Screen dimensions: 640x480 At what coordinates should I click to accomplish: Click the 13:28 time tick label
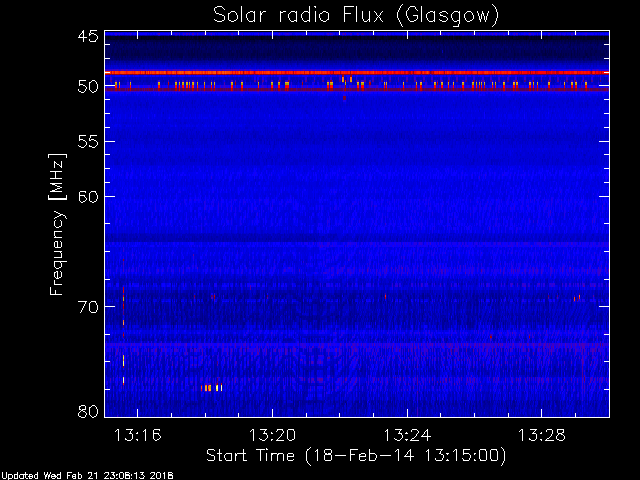click(542, 435)
